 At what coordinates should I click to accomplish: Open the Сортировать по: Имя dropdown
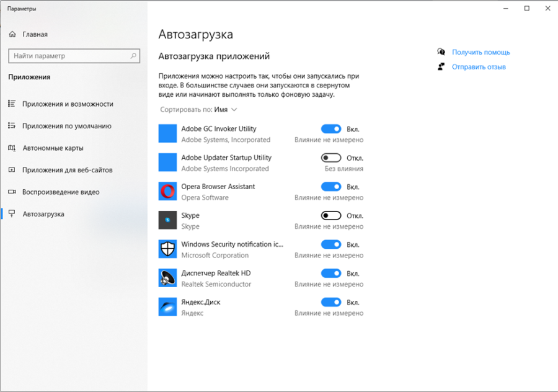tap(198, 110)
